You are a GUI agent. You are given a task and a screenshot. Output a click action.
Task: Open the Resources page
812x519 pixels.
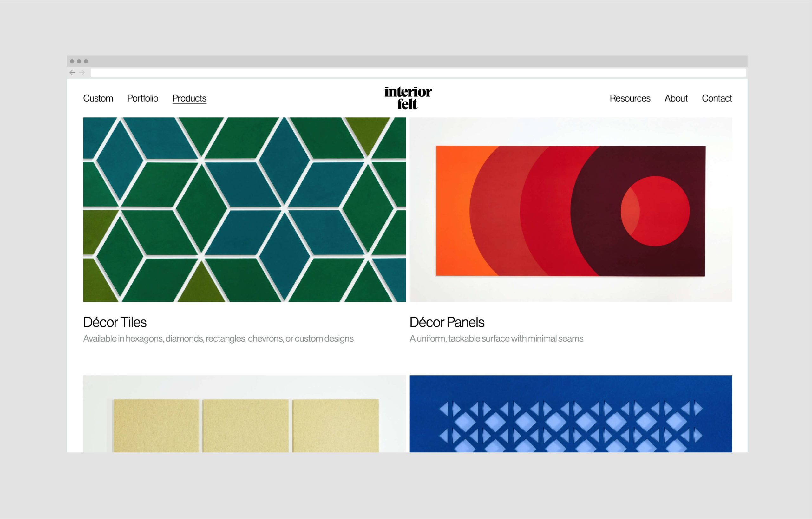tap(630, 98)
